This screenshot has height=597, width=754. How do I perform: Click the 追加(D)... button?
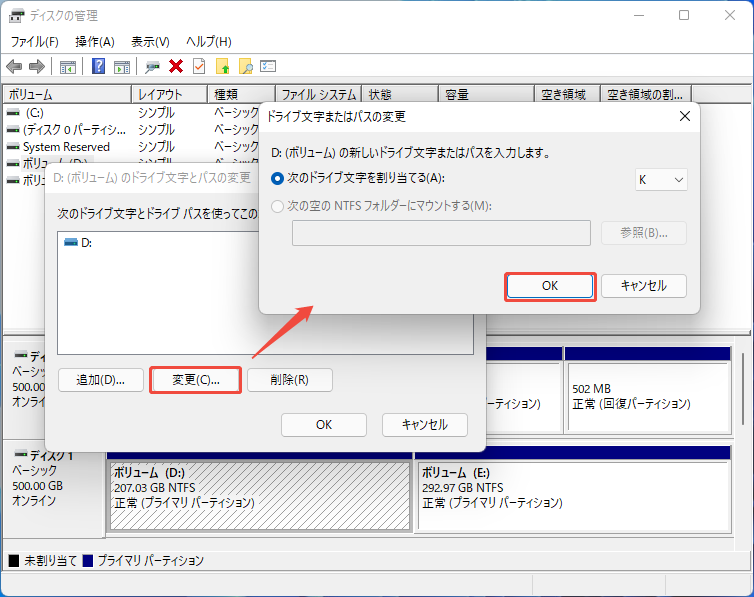point(101,380)
